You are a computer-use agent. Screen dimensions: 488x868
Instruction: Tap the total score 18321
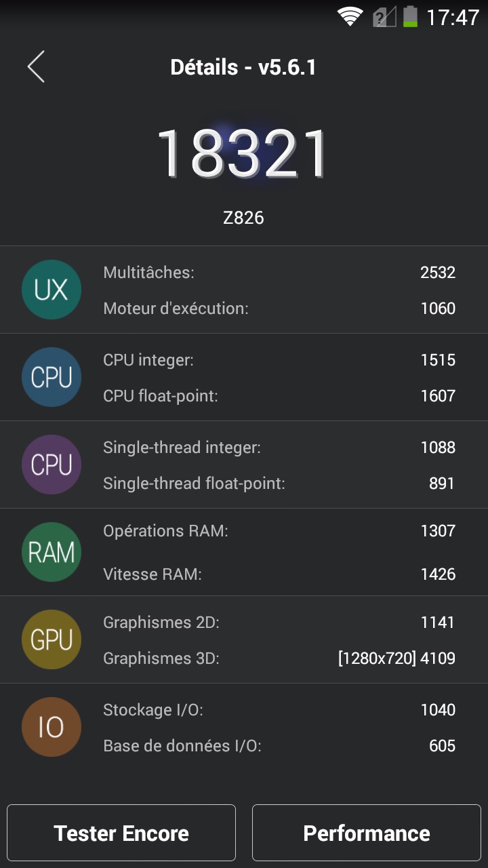243,153
